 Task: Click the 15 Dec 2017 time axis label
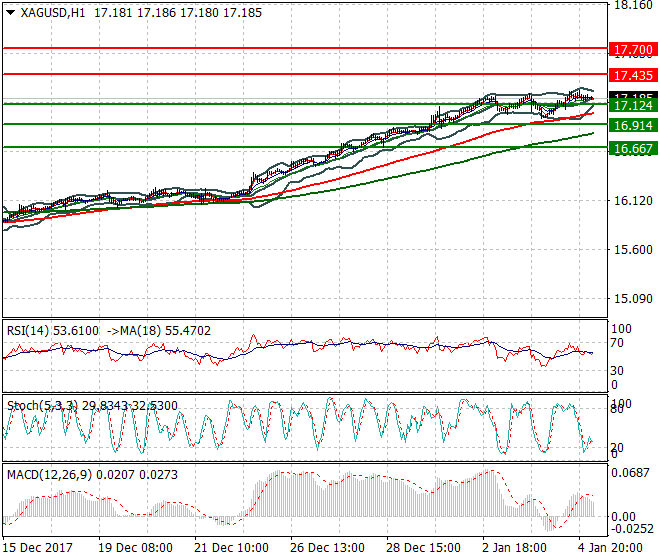[37, 548]
